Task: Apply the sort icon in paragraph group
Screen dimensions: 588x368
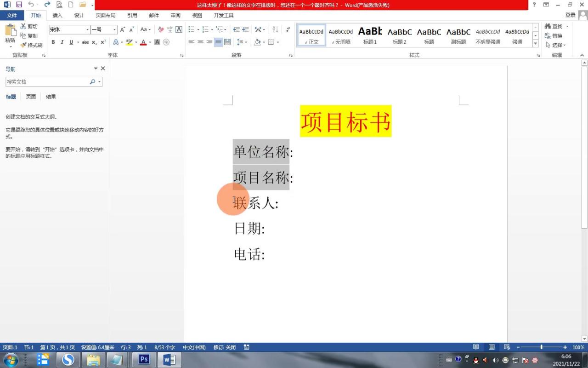Action: tap(275, 29)
